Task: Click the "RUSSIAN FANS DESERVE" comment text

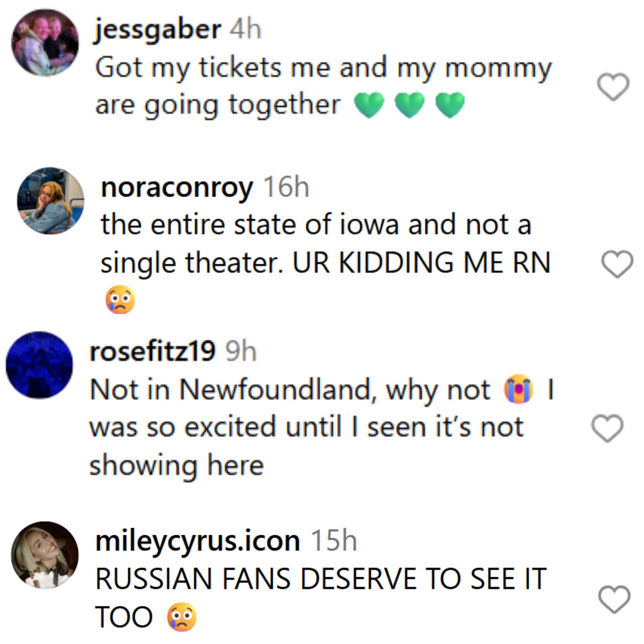Action: [x=320, y=579]
